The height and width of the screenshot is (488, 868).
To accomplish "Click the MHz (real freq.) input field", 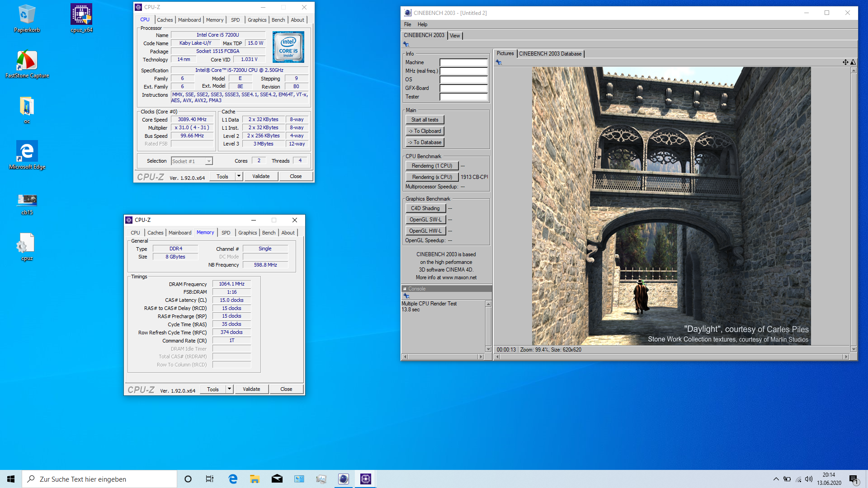I will coord(463,71).
